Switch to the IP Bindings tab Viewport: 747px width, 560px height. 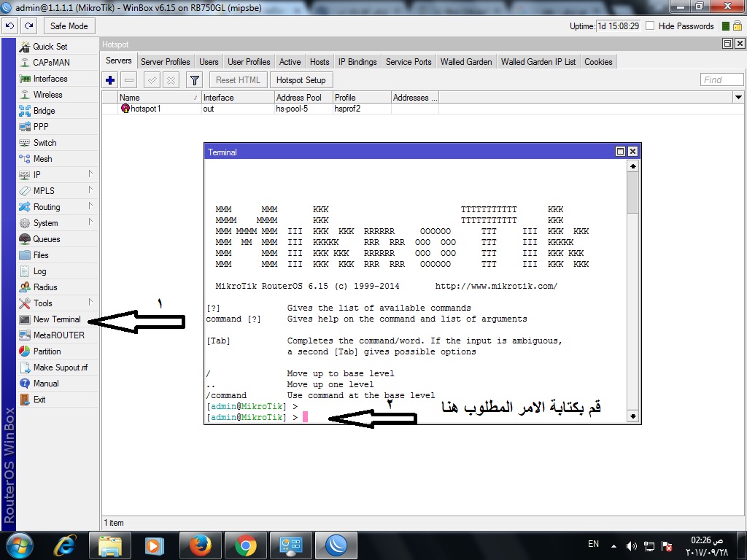(357, 62)
